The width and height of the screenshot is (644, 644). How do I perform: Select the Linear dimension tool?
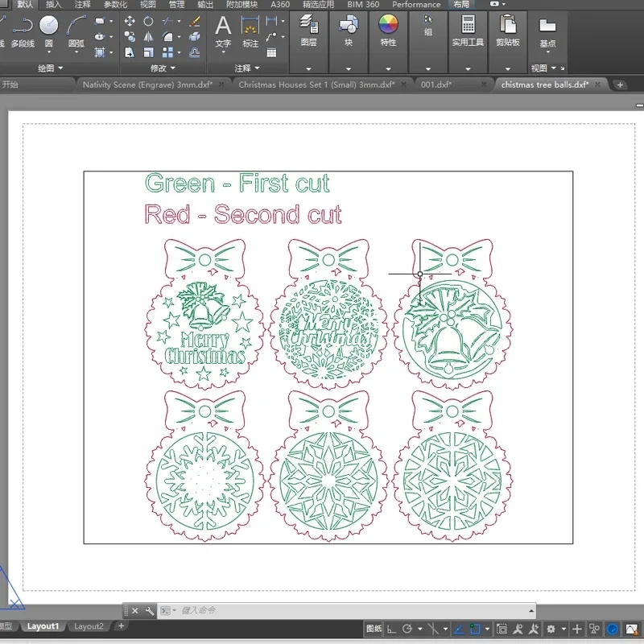pos(271,21)
